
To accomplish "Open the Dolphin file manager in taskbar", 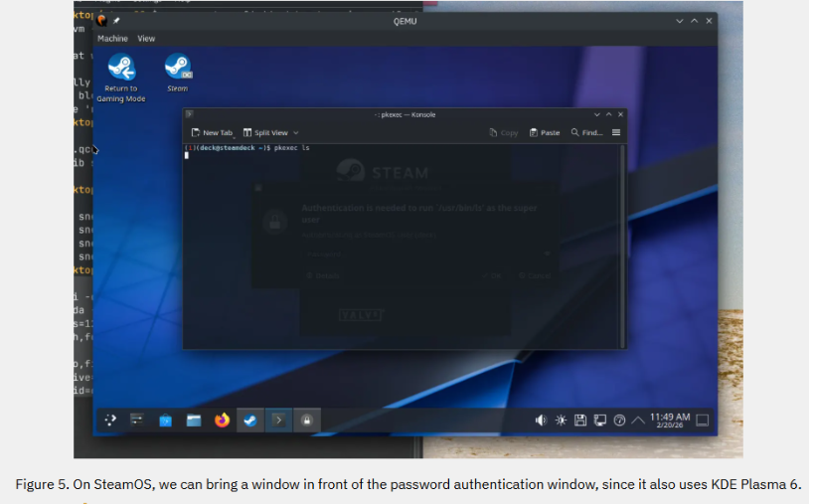I will click(194, 420).
